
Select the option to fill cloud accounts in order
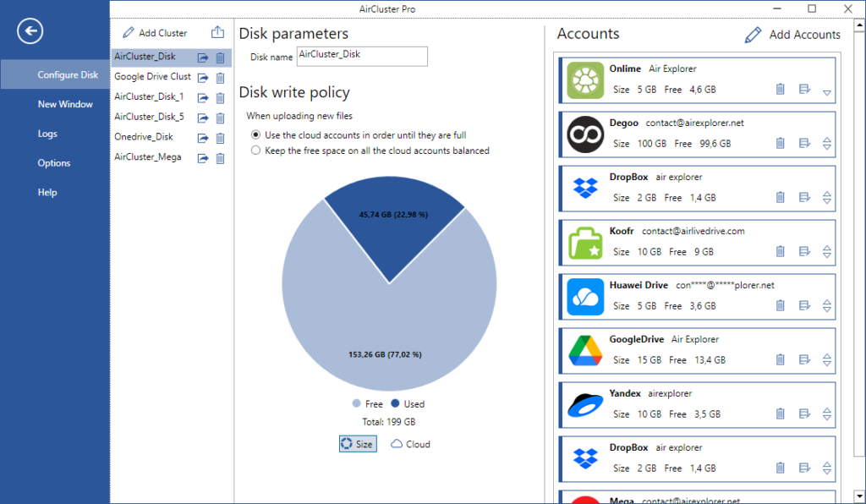click(255, 134)
